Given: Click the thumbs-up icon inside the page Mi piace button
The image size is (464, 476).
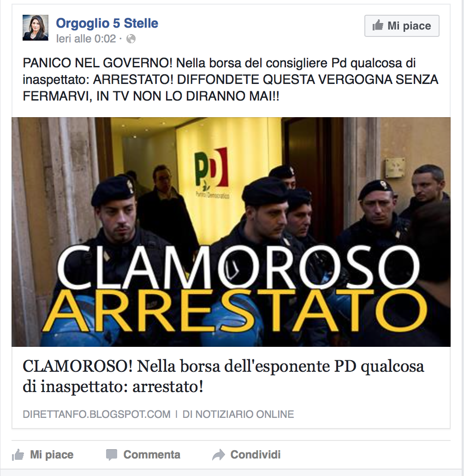Looking at the screenshot, I should (x=378, y=25).
